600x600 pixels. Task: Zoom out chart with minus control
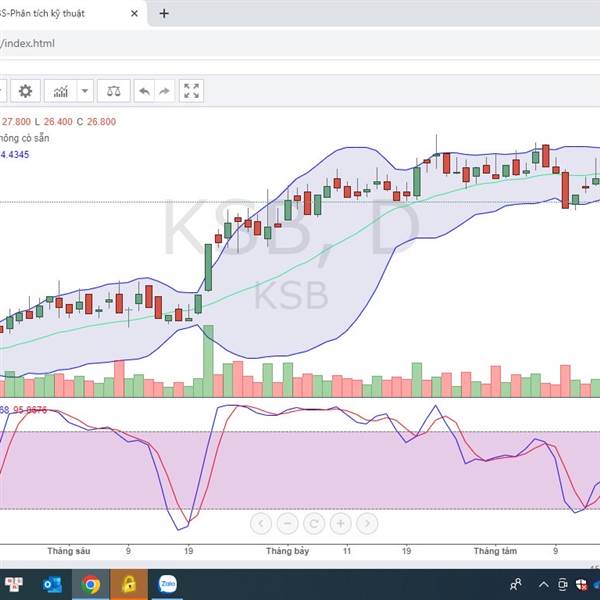287,523
